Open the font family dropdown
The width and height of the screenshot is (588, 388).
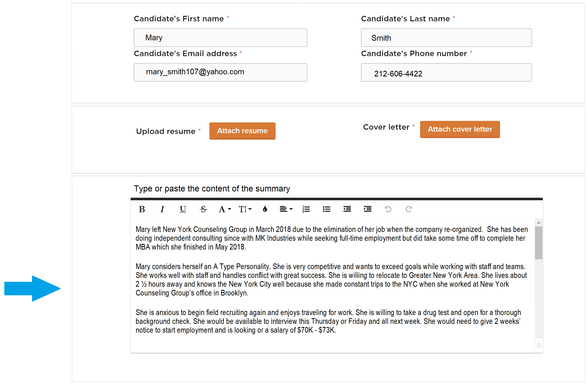click(x=225, y=209)
